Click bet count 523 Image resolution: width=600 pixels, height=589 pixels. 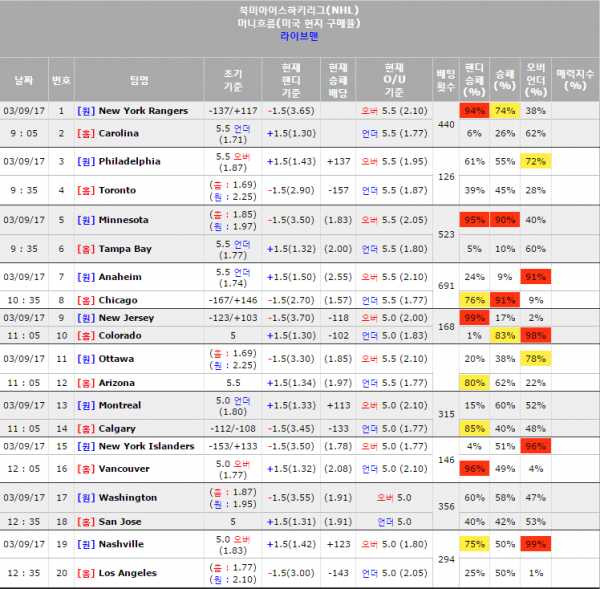(446, 235)
